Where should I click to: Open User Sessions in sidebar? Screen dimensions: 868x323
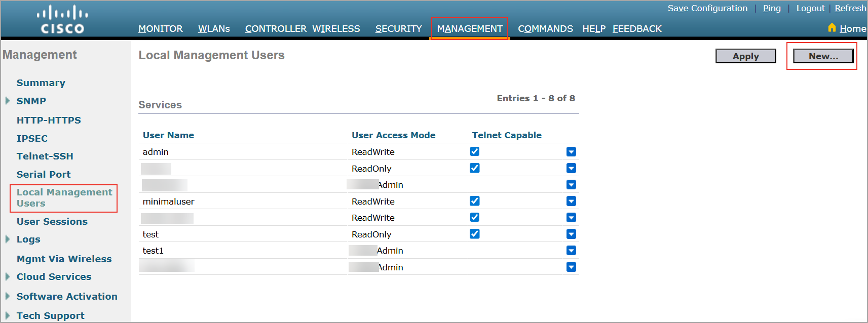pyautogui.click(x=52, y=222)
